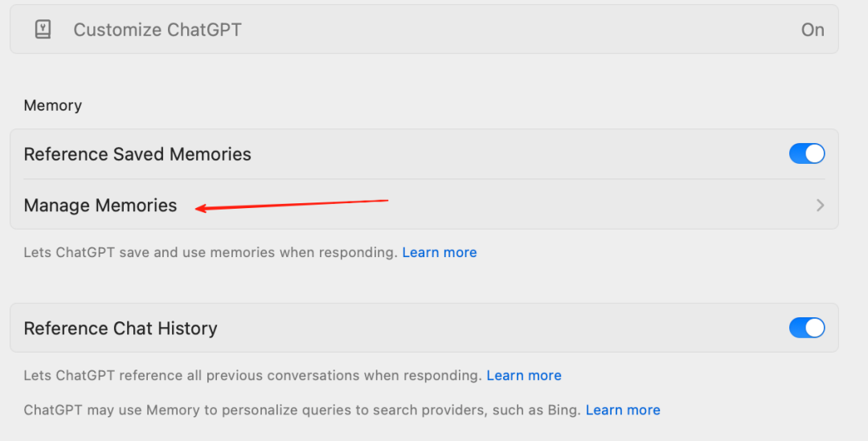Follow Learn more link about previous conversations
The image size is (868, 441).
524,375
